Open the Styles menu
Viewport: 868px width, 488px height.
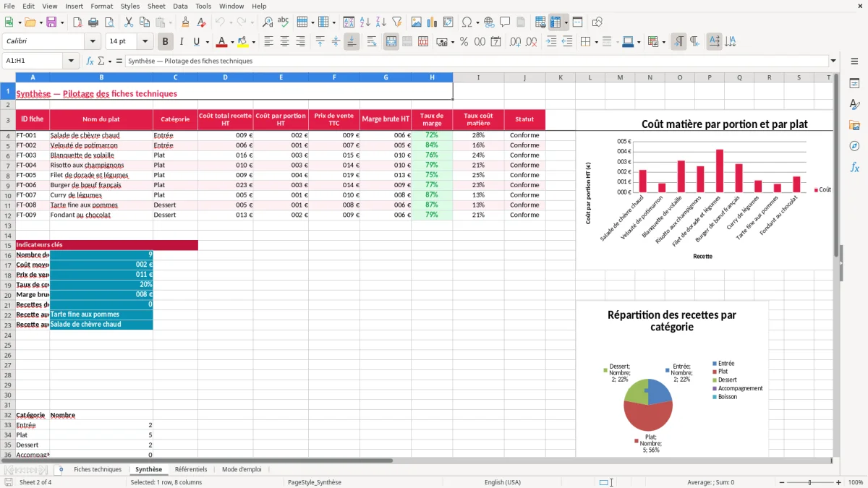[x=130, y=6]
